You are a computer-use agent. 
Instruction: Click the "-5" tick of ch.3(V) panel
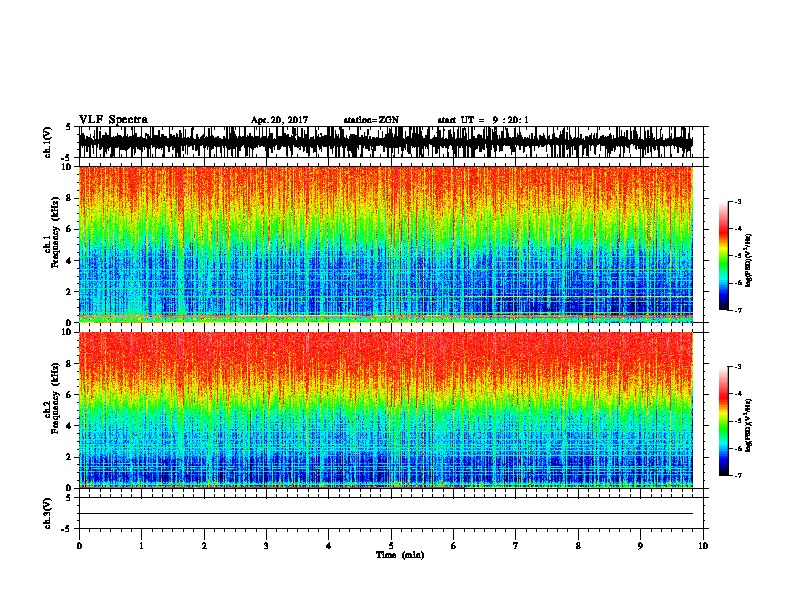click(x=67, y=529)
